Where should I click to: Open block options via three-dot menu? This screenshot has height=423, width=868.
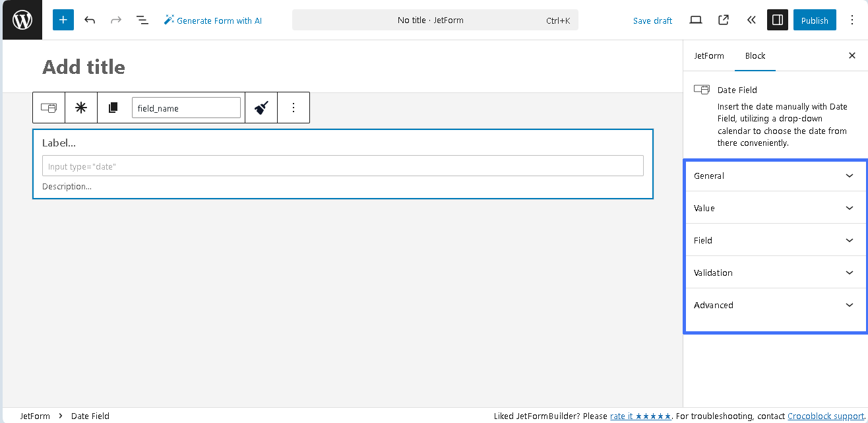[293, 107]
